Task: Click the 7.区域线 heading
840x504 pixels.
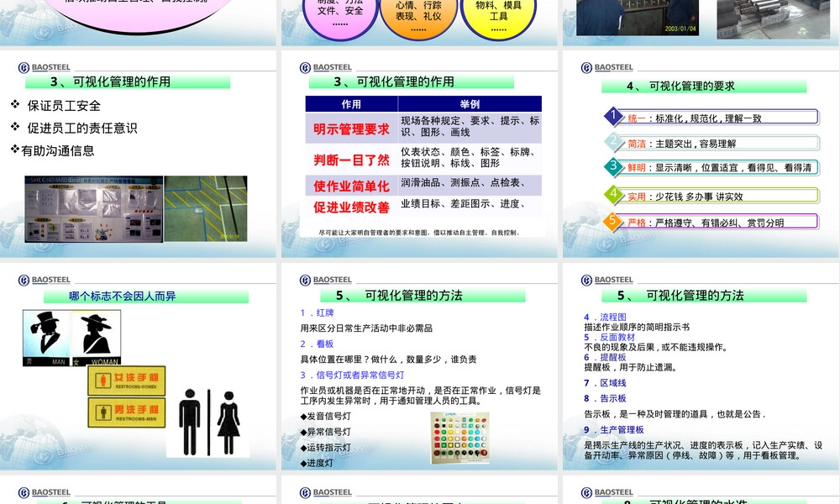Action: [x=605, y=383]
